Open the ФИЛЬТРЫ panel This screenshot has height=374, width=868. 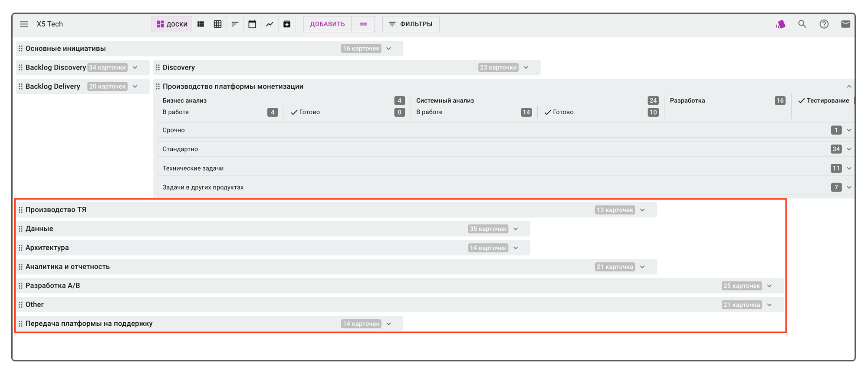411,24
